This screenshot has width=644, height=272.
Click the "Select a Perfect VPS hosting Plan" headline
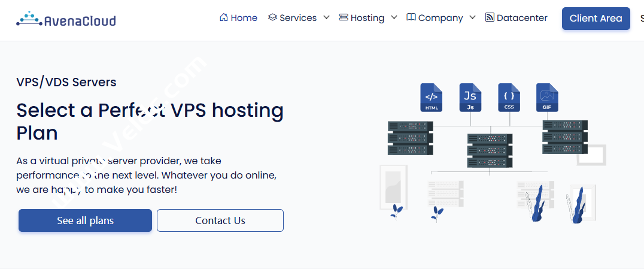coord(150,122)
